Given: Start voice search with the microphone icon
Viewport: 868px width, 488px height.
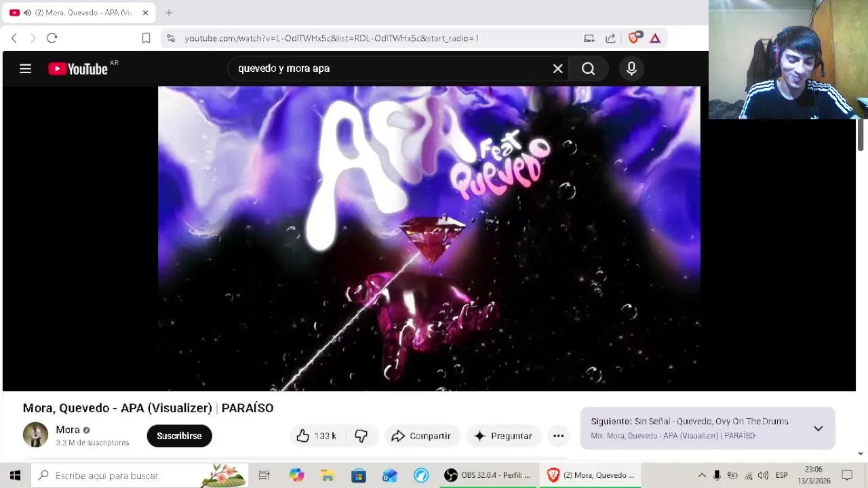Looking at the screenshot, I should [x=631, y=68].
